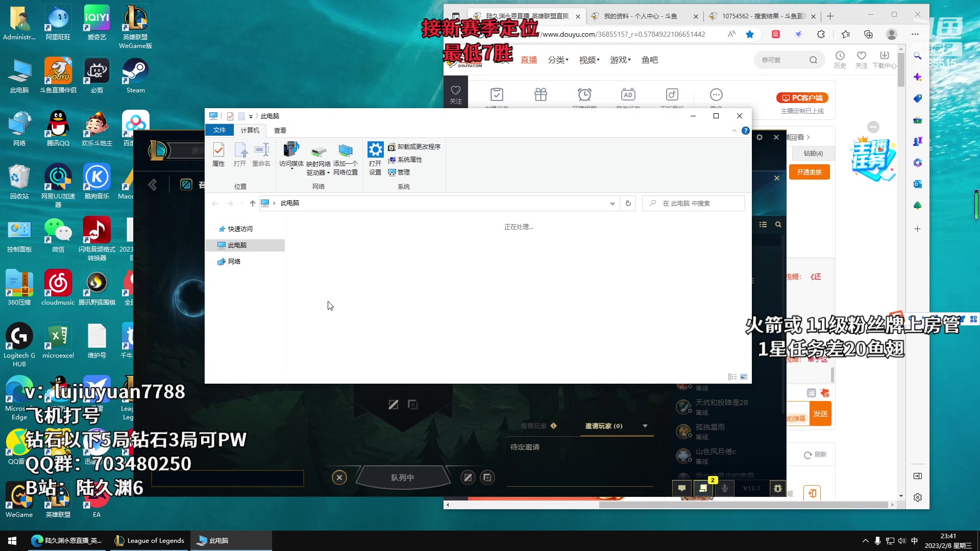Click the volume icon in system tray
Viewport: 980px width, 551px height.
click(902, 541)
